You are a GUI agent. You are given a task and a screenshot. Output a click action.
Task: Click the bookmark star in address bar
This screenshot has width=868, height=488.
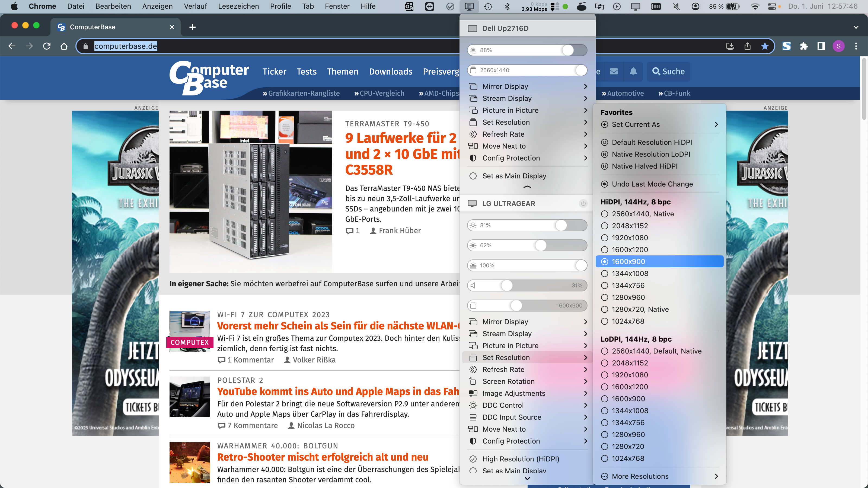click(765, 46)
